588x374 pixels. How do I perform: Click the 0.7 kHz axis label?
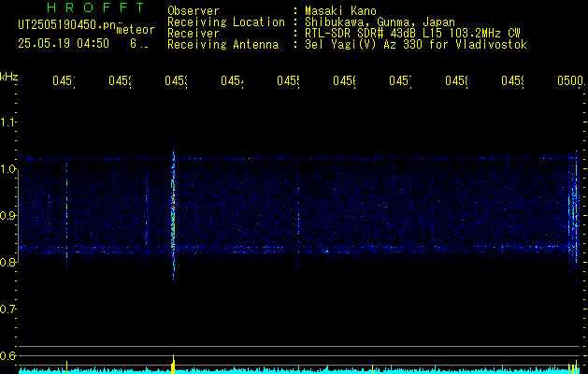tap(7, 309)
